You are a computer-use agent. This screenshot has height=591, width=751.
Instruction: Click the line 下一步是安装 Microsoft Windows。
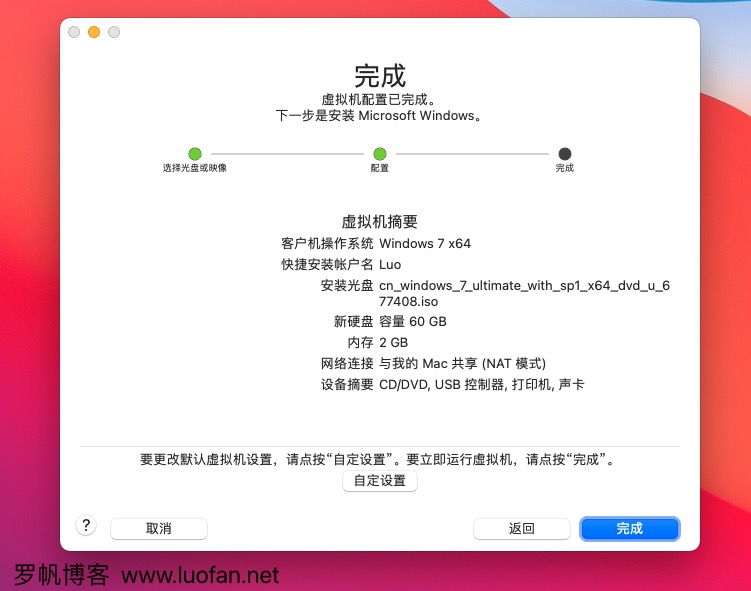click(x=379, y=116)
